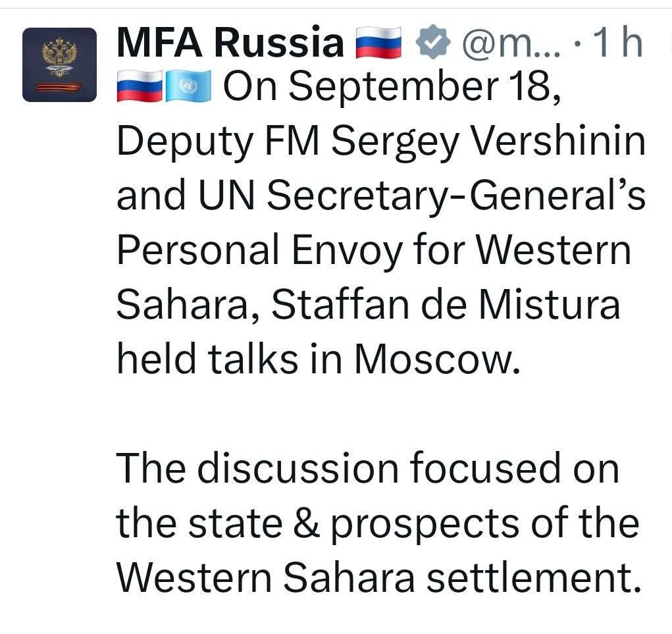Open the "MFA Russia" display name
The image size is (672, 634).
pos(230,43)
